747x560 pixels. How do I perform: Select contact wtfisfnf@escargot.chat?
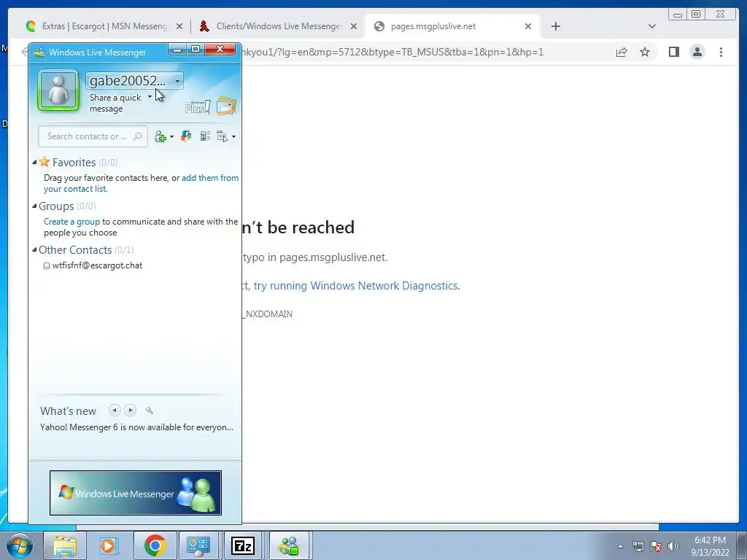coord(97,265)
